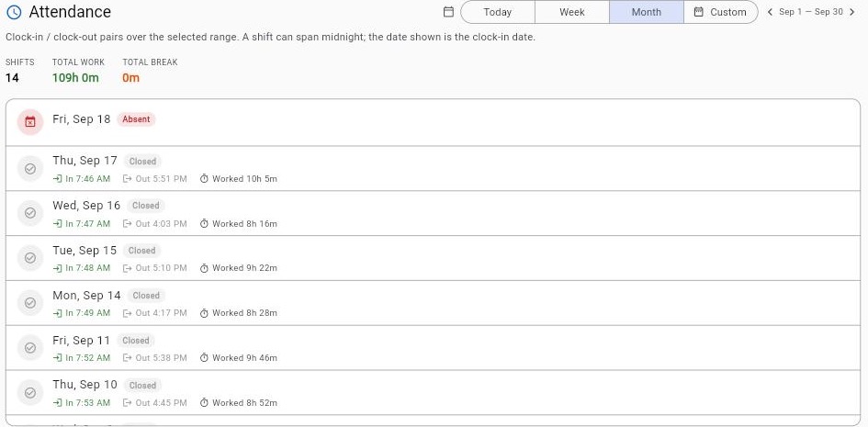Image resolution: width=868 pixels, height=427 pixels.
Task: Click the clock-in arrow icon at 7:46 AM
Action: tap(57, 179)
